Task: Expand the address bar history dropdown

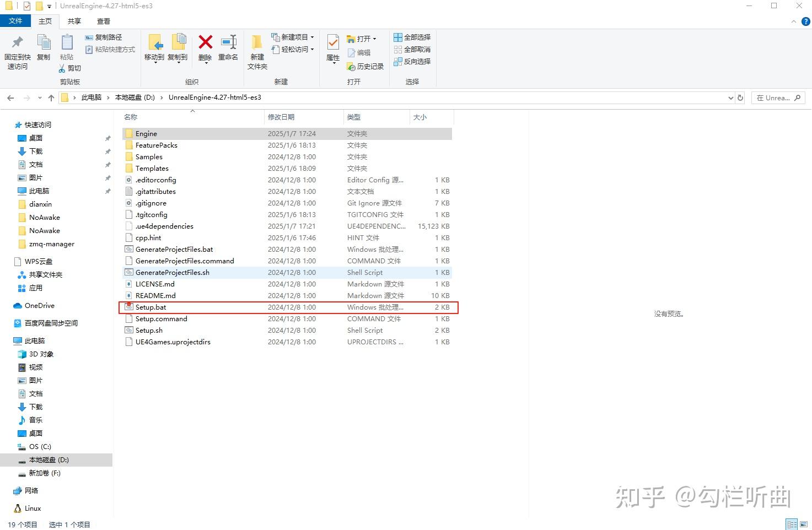Action: pyautogui.click(x=732, y=98)
